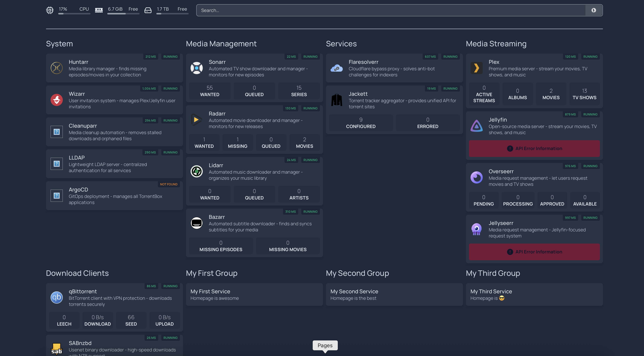Click the memory RAM icon
644x356 pixels.
(99, 10)
